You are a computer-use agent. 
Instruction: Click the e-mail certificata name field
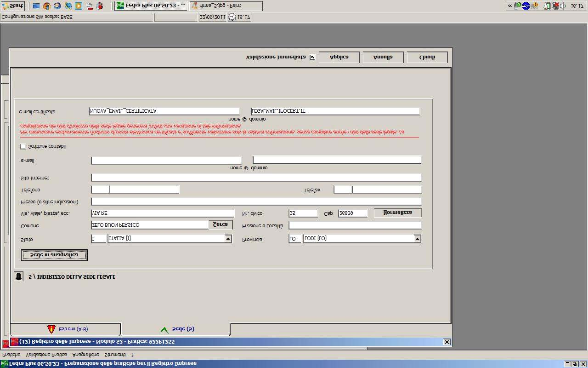click(x=164, y=111)
